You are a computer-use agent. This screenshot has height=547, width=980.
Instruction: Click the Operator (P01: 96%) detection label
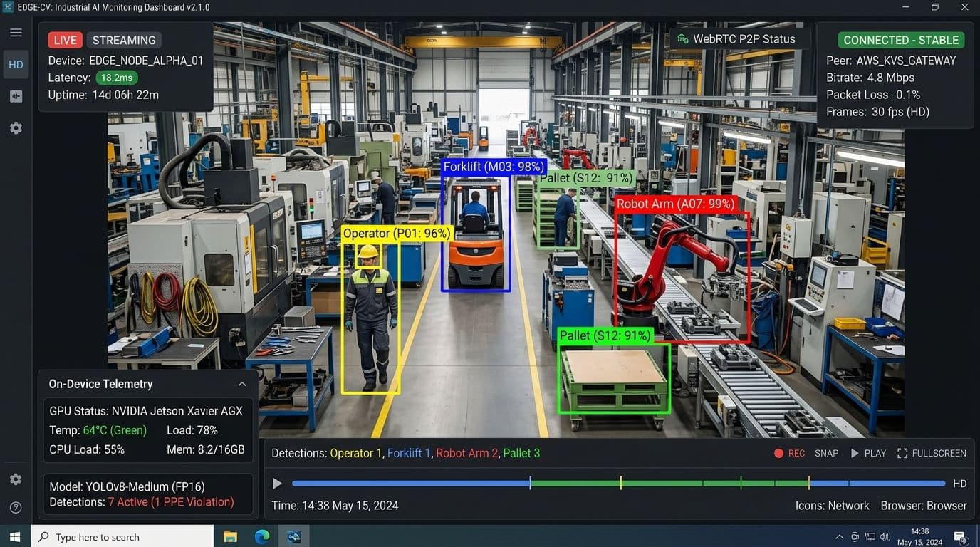point(396,234)
